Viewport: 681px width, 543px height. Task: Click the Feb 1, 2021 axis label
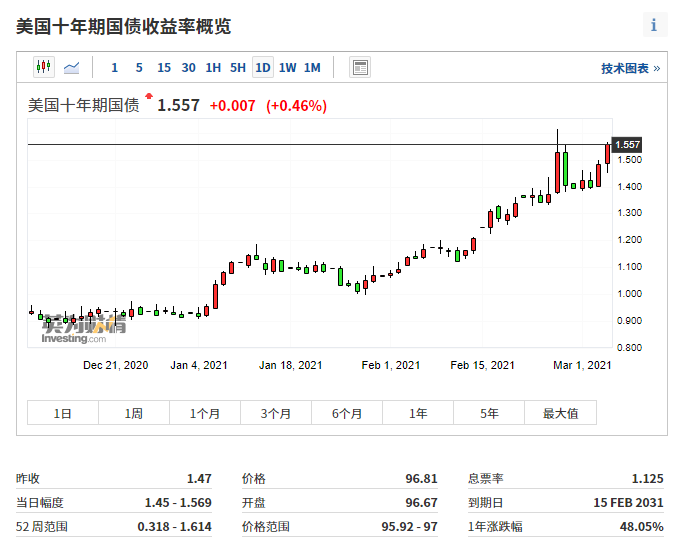(391, 365)
